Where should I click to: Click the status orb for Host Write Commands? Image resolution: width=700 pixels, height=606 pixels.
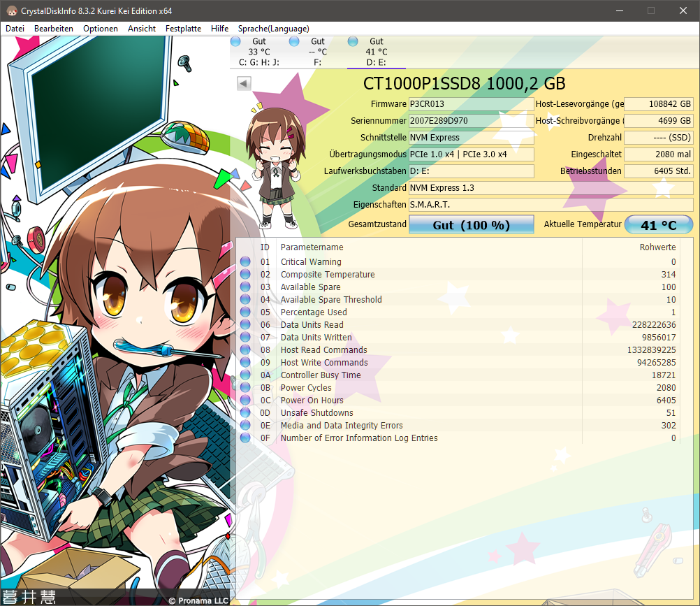point(245,362)
